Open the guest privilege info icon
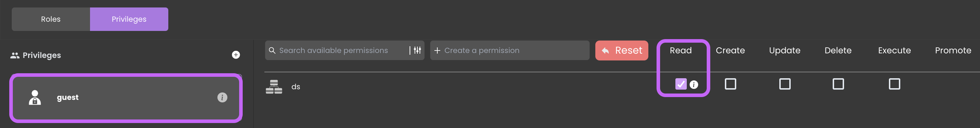 click(222, 98)
